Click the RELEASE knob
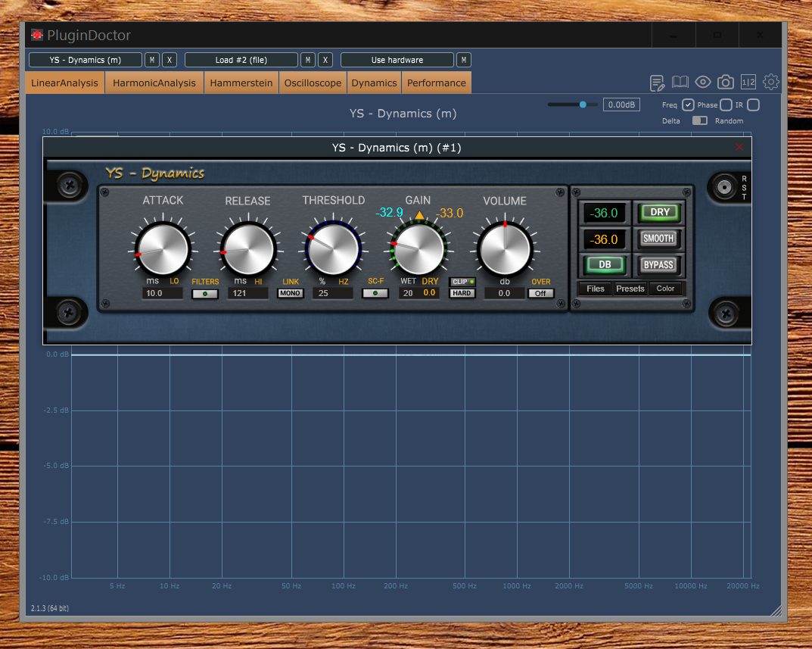 247,249
